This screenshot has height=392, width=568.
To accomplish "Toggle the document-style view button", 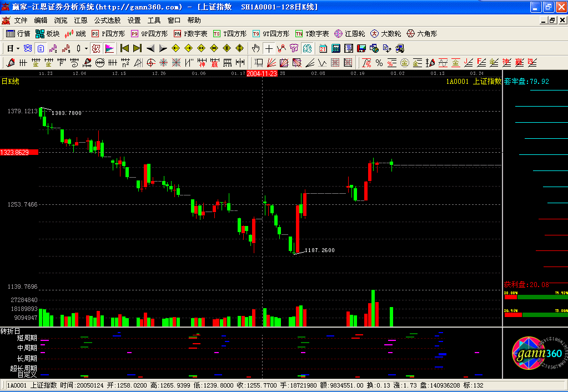I will pyautogui.click(x=41, y=48).
